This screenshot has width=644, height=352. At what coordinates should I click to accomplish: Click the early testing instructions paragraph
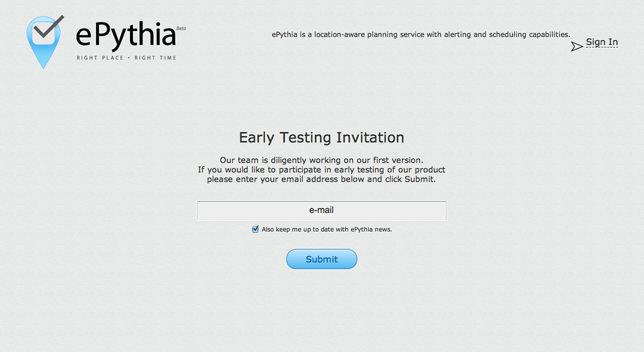[321, 170]
